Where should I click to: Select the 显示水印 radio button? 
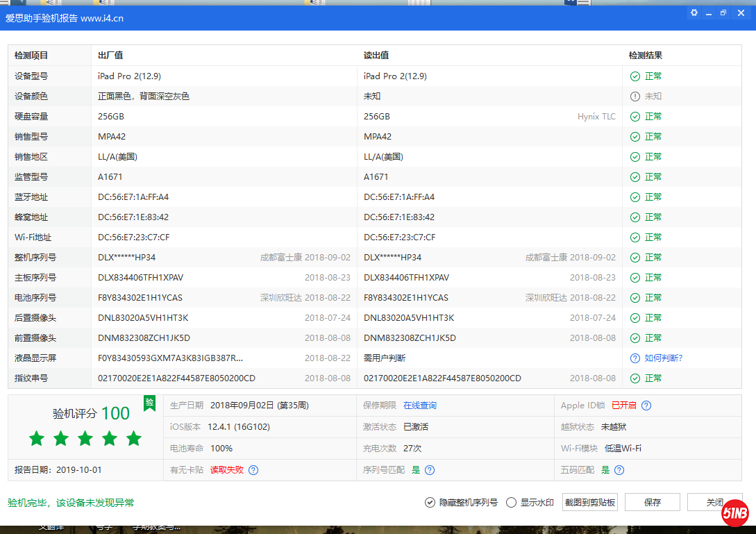tap(510, 502)
